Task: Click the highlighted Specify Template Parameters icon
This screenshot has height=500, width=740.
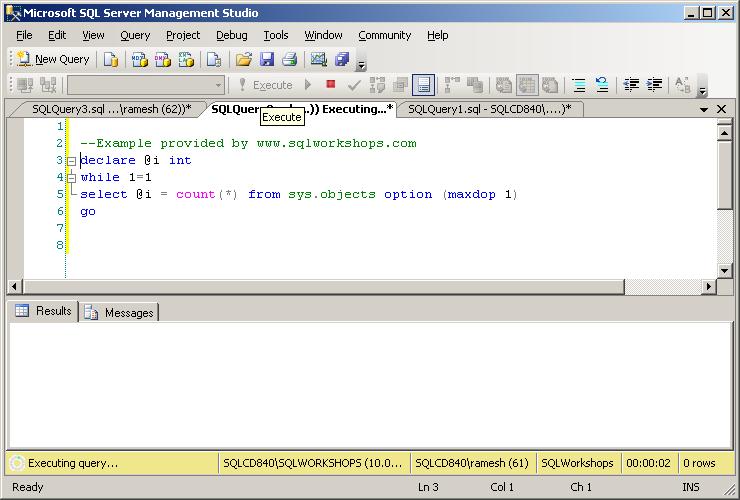Action: pyautogui.click(x=423, y=85)
